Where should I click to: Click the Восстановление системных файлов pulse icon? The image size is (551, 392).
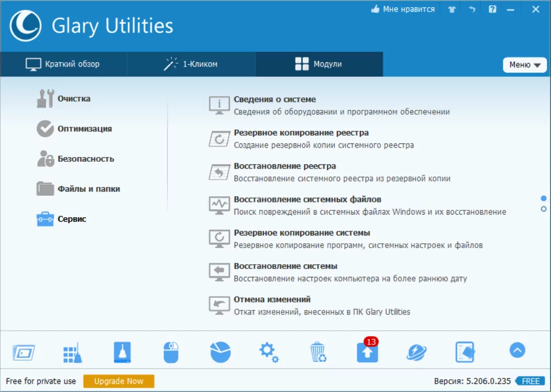tap(219, 206)
